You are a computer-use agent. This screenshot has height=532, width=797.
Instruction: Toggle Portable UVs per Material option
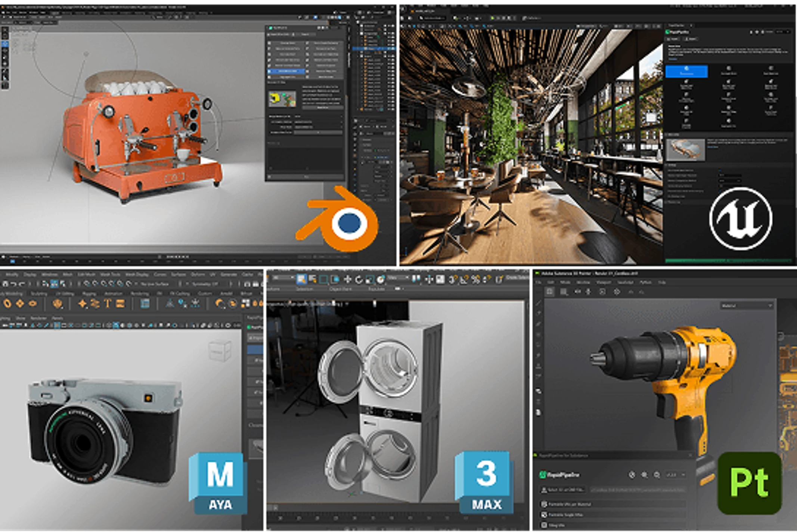(x=544, y=504)
